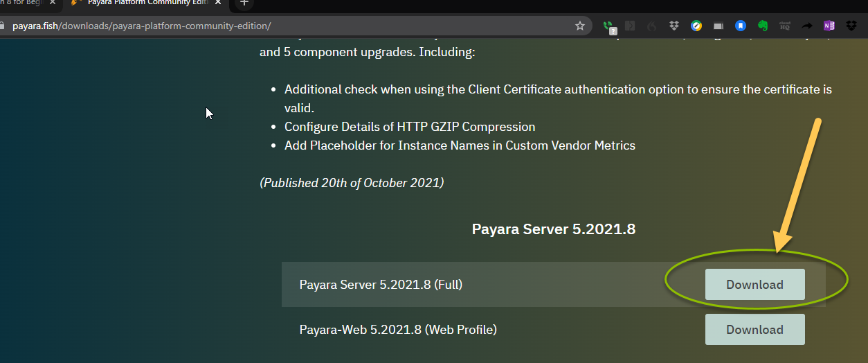Download Payara Server 5.2021.8 (Full)
Screen dimensions: 868x363
[754, 285]
